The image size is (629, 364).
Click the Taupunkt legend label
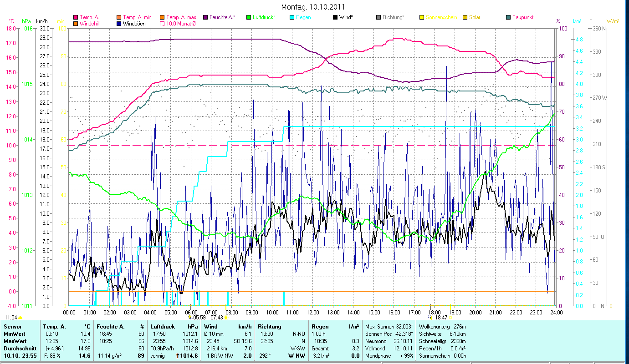pyautogui.click(x=522, y=17)
